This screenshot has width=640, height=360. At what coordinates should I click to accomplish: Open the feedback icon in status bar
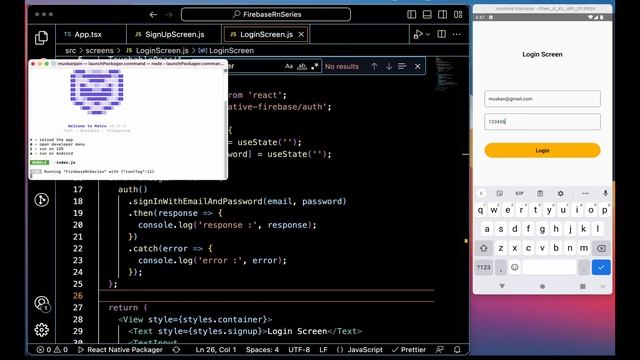pos(440,349)
